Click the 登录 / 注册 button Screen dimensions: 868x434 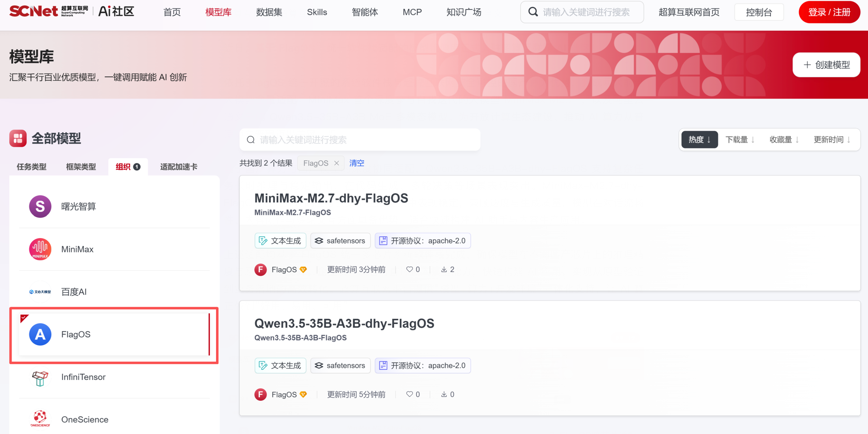[x=829, y=12]
